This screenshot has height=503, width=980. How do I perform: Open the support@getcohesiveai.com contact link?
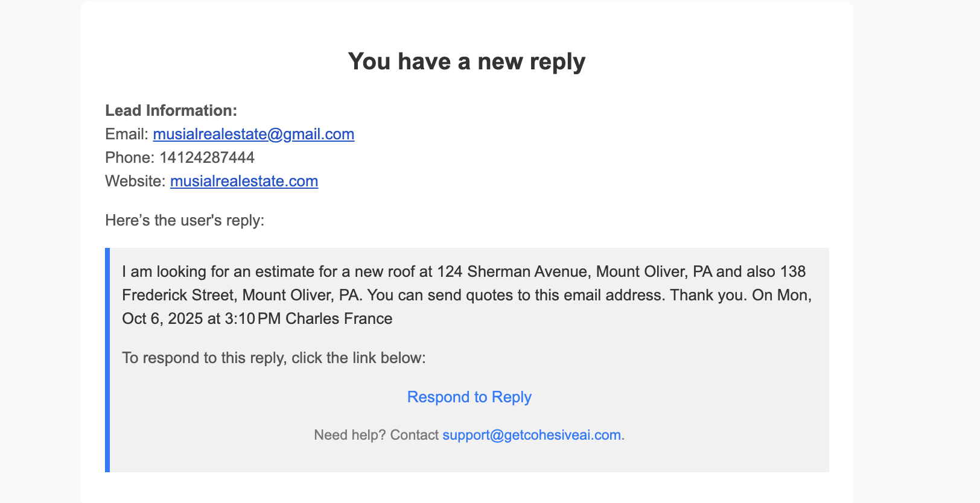click(531, 435)
